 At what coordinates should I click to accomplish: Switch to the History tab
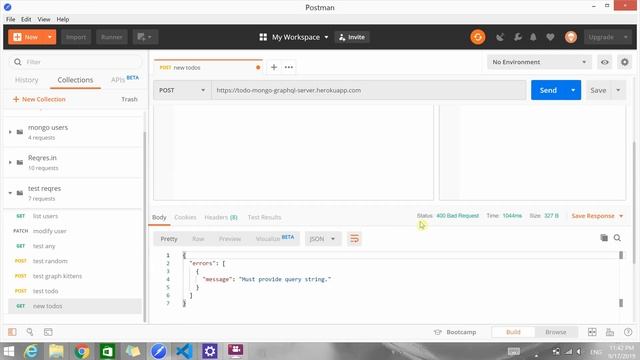pos(26,80)
